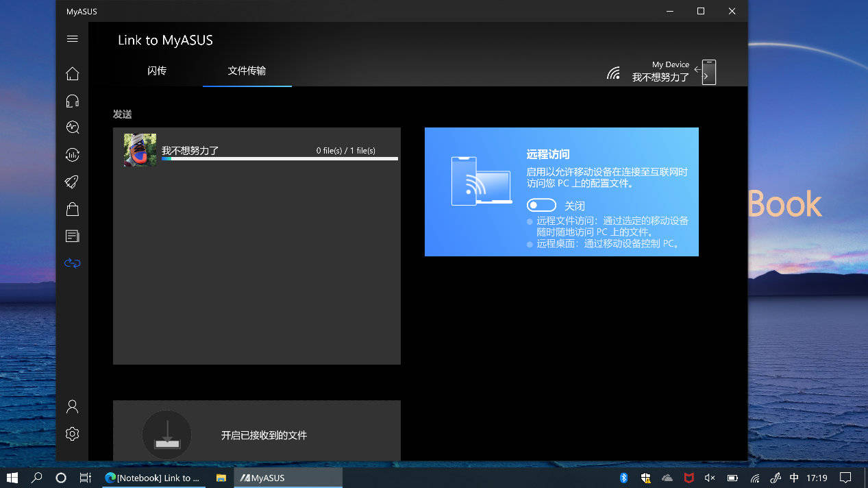Click the 我不想努力了 name in send list

190,150
